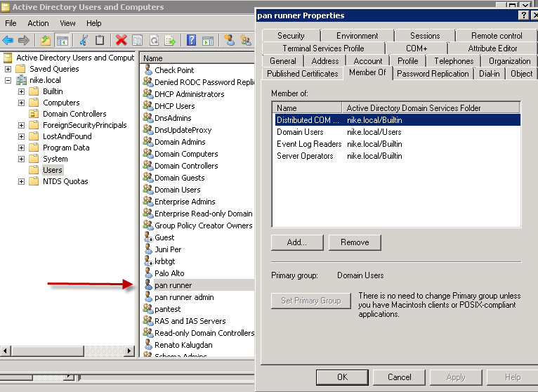Click the create new user toolbar icon
The image size is (538, 392).
pyautogui.click(x=229, y=40)
